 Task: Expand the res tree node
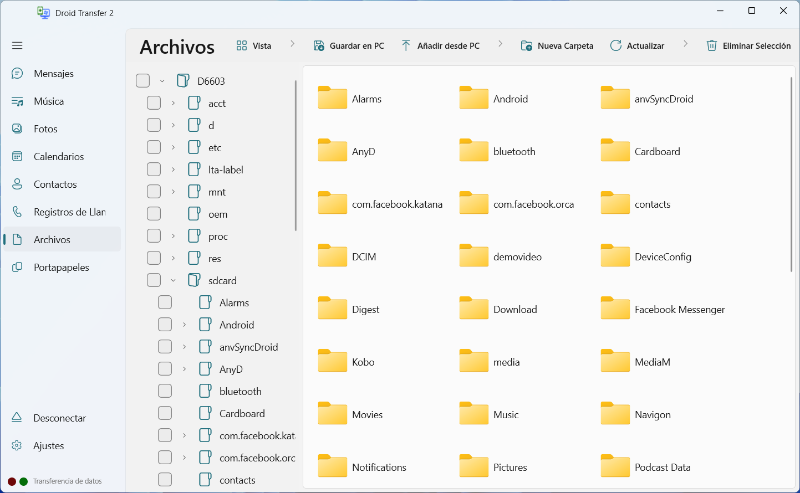(x=173, y=258)
